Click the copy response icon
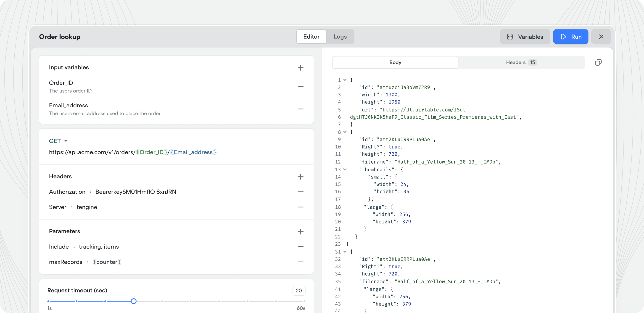This screenshot has height=313, width=644. coord(598,62)
